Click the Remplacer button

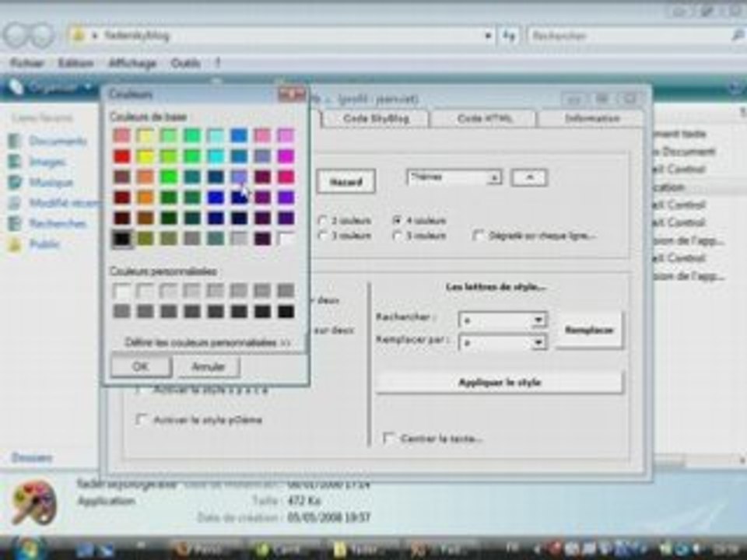589,330
